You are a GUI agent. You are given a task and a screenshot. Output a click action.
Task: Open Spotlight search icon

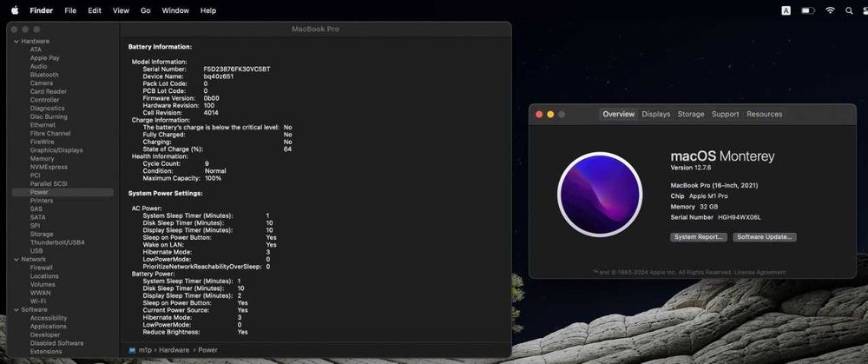(x=849, y=10)
